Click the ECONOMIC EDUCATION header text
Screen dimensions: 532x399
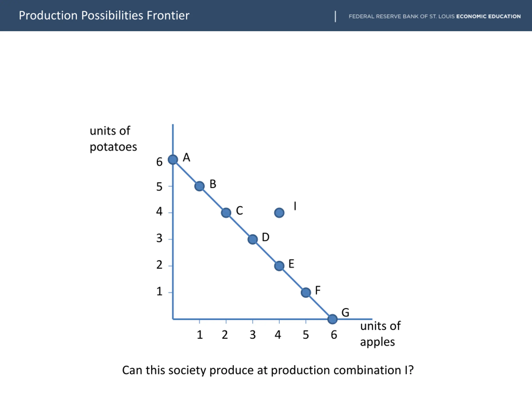[x=489, y=16]
